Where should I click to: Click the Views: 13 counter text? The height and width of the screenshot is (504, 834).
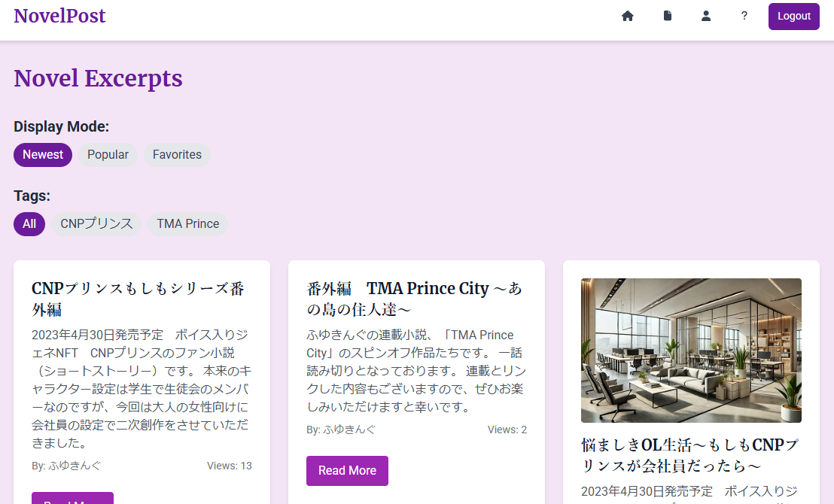(x=230, y=466)
